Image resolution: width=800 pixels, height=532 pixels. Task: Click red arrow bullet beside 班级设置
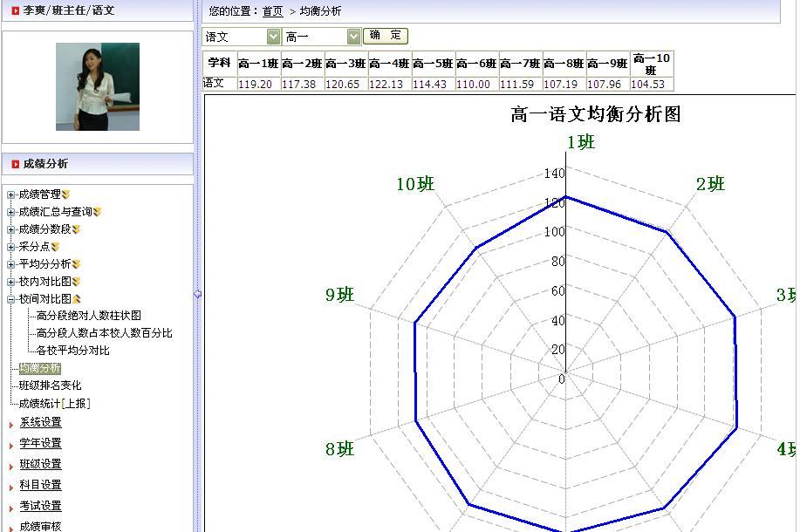[x=11, y=467]
